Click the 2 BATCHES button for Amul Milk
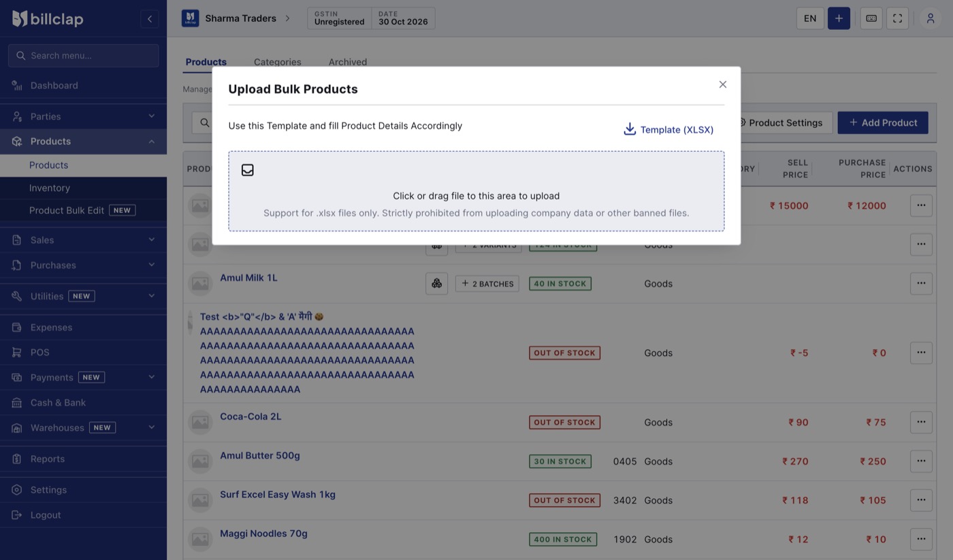 [x=487, y=284]
